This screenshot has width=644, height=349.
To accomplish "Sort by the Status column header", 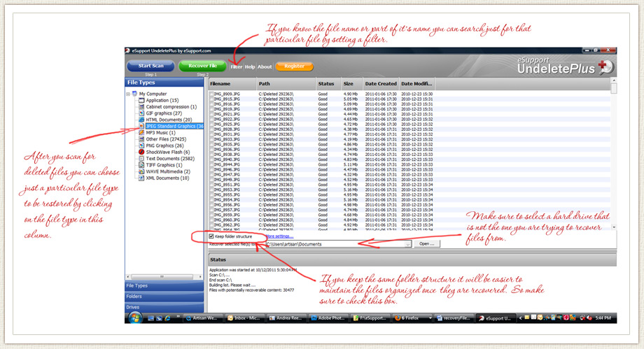I will [x=328, y=84].
